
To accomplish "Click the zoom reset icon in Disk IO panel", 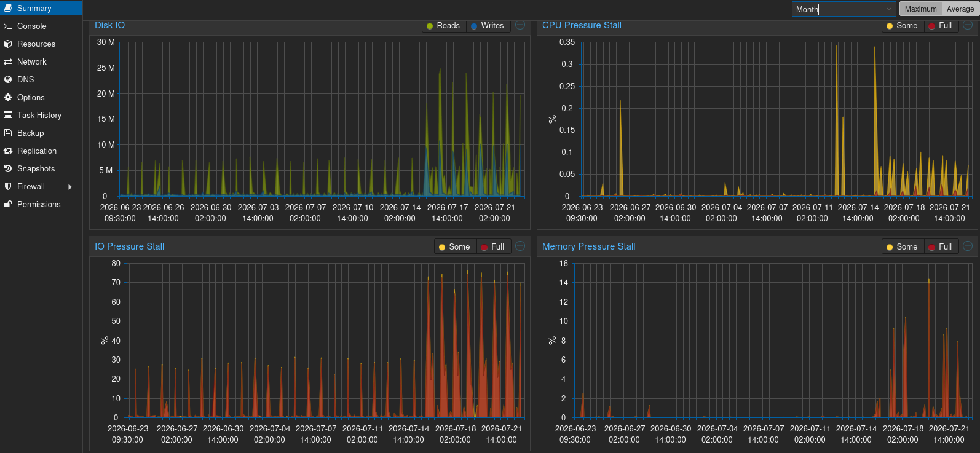I will pyautogui.click(x=520, y=25).
